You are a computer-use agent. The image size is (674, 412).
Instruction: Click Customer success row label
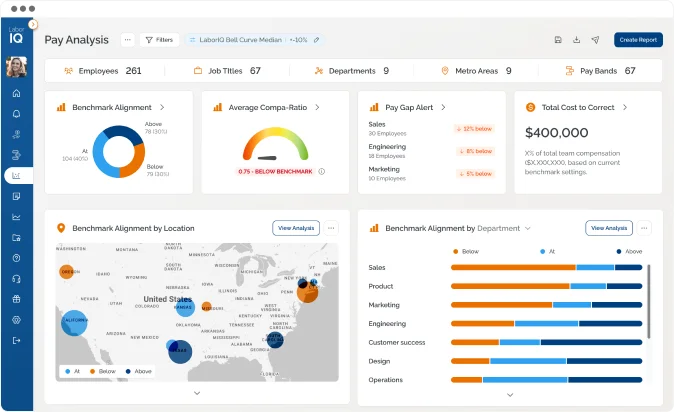pos(397,342)
